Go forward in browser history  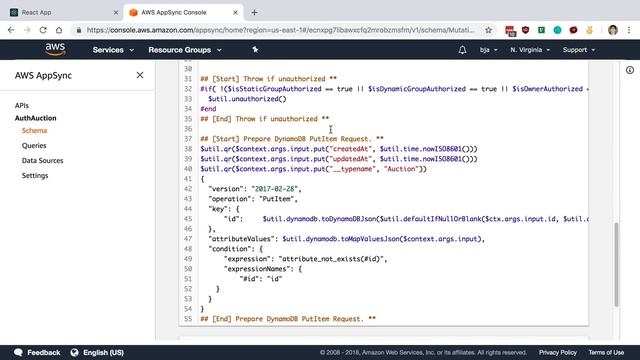click(27, 30)
